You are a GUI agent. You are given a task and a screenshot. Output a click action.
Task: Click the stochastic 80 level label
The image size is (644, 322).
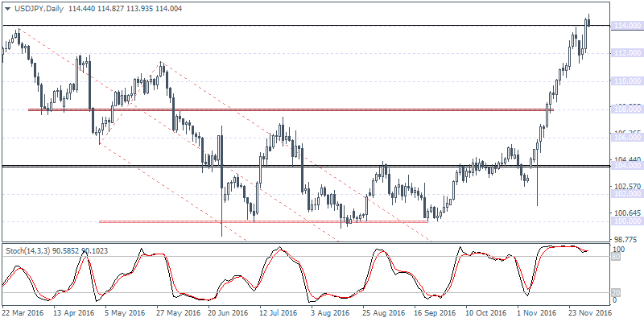(616, 257)
